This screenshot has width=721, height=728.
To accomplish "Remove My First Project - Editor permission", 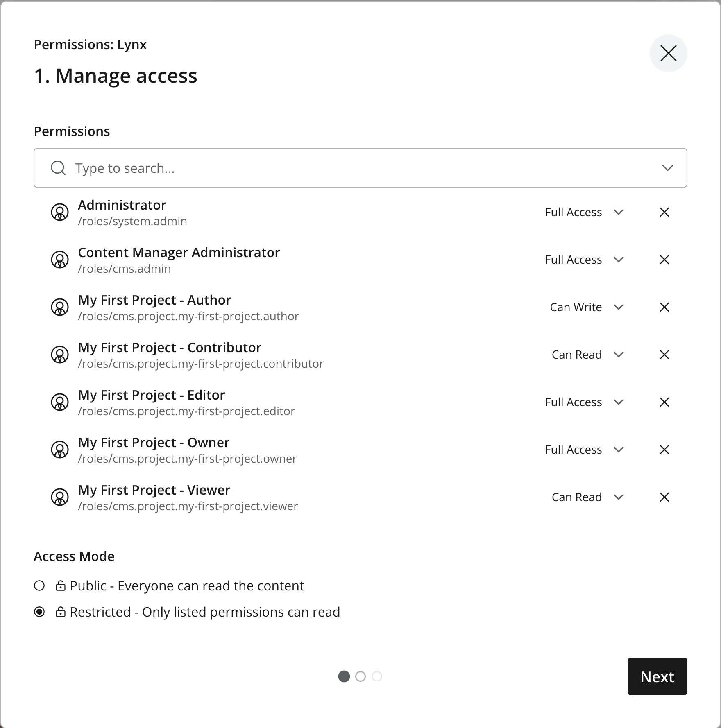I will coord(664,402).
